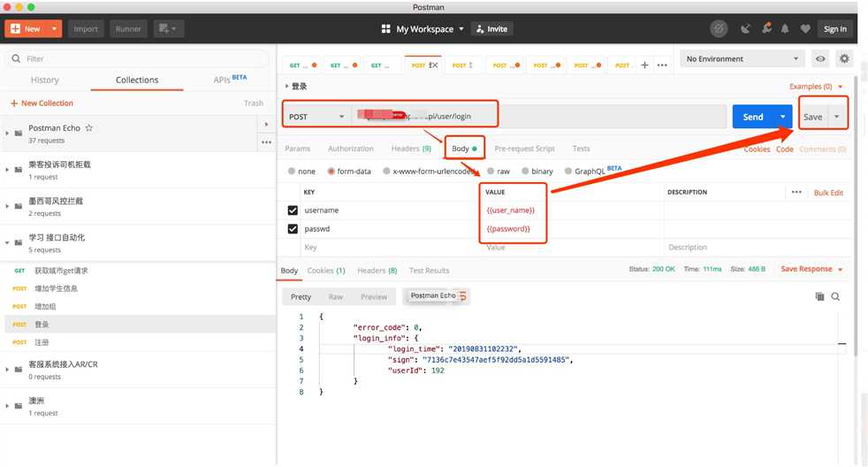Expand 客服系统接入AR/CR collection
868x467 pixels.
pyautogui.click(x=7, y=369)
